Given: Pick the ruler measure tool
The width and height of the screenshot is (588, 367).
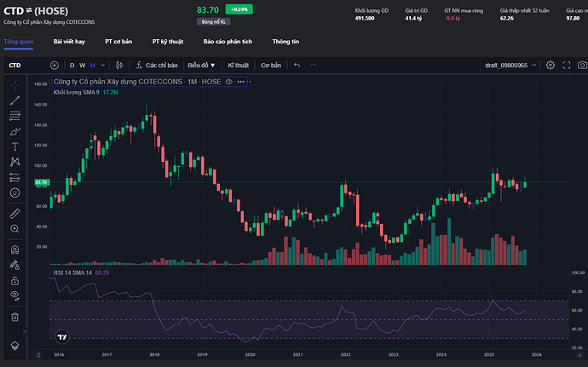Looking at the screenshot, I should click(15, 212).
